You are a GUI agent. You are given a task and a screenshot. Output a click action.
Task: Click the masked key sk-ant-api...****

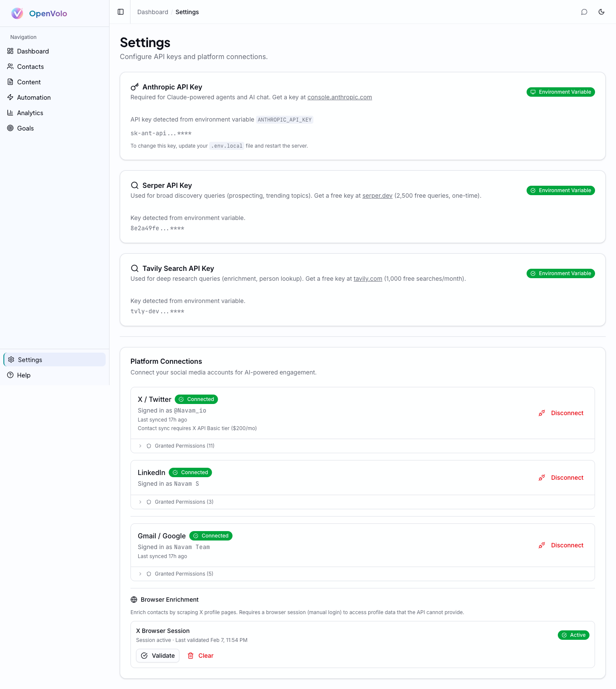[161, 133]
